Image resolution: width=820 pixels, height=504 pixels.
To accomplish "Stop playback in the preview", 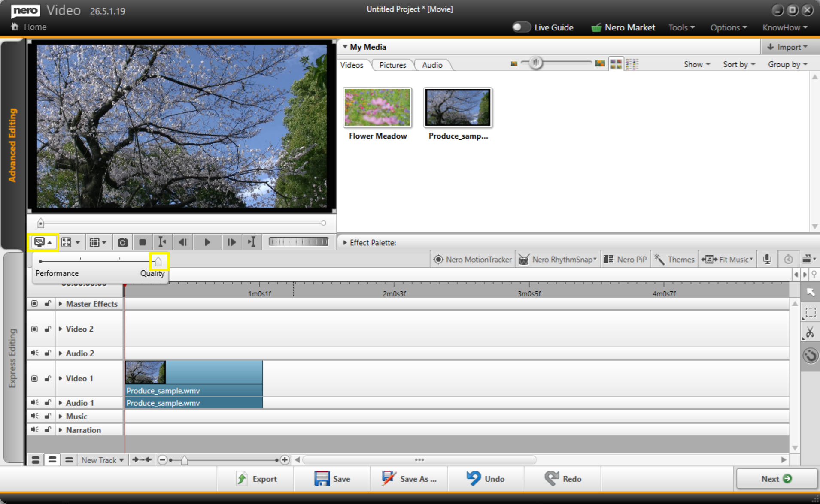I will tap(143, 242).
